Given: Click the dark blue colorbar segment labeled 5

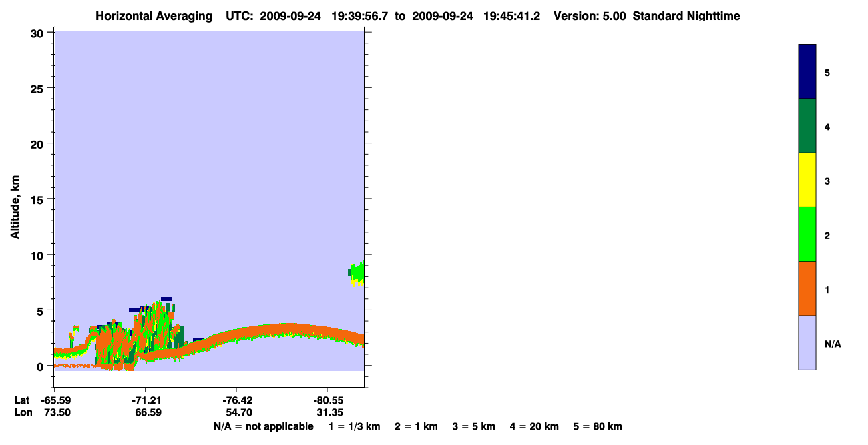Looking at the screenshot, I should point(807,72).
